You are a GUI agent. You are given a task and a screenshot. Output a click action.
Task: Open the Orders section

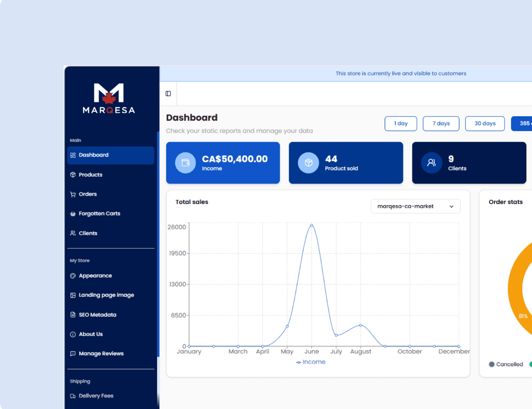click(x=111, y=194)
